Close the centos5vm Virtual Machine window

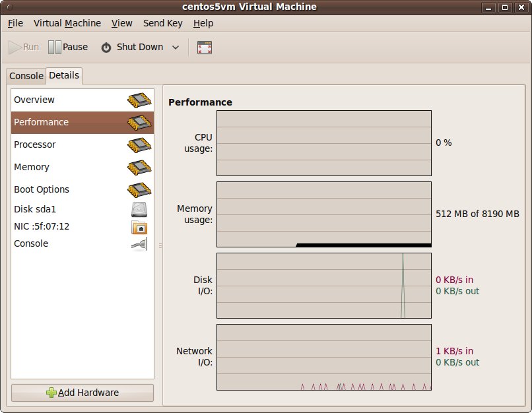coord(521,7)
